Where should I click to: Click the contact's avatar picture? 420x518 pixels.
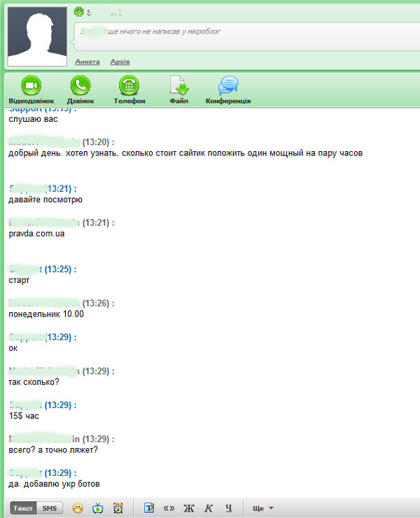point(36,36)
